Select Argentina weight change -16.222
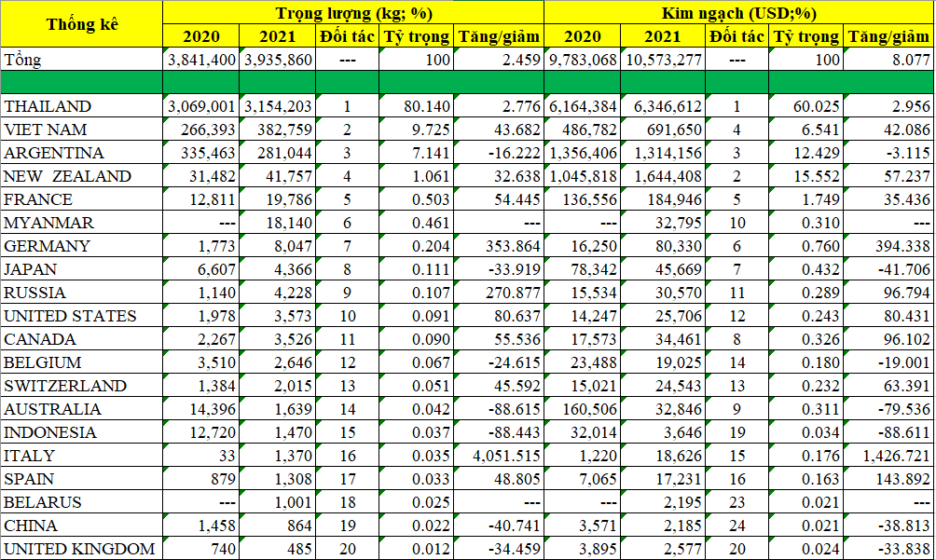This screenshot has width=936, height=560. pos(499,153)
